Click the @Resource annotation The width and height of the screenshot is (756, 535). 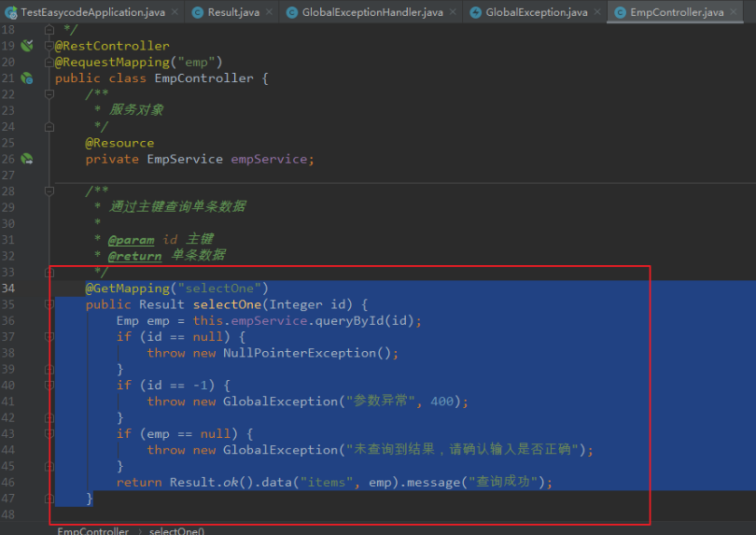tap(119, 143)
